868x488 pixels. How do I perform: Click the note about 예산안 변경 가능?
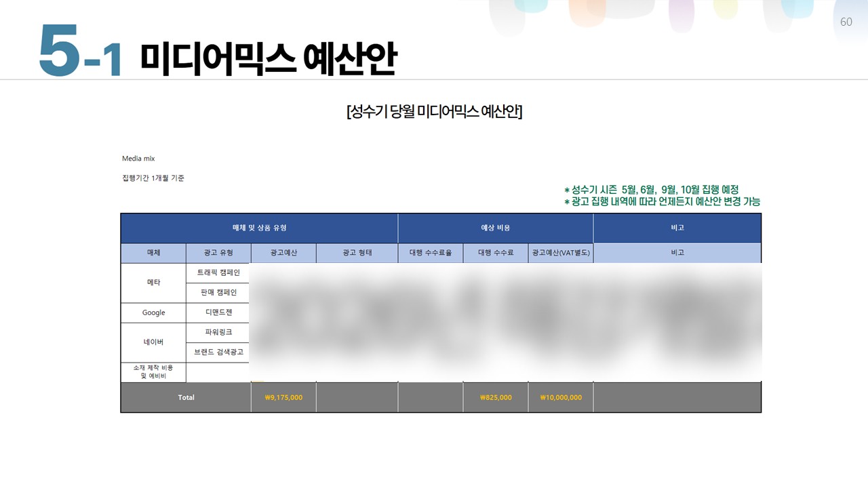(x=662, y=201)
